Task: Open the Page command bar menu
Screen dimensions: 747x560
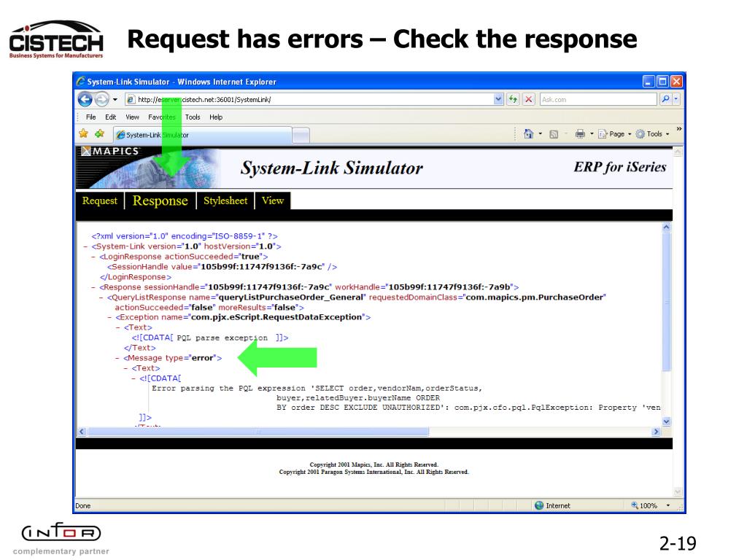Action: click(614, 134)
